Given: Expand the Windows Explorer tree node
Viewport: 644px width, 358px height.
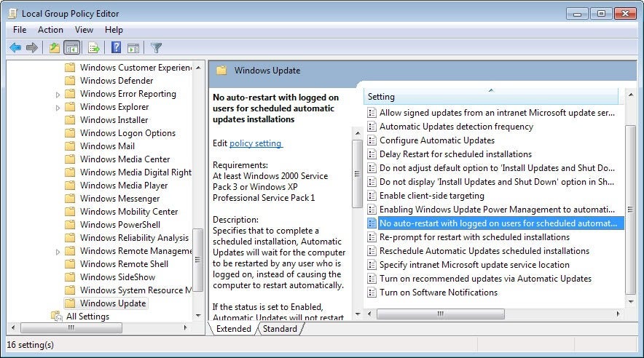Looking at the screenshot, I should coord(58,108).
